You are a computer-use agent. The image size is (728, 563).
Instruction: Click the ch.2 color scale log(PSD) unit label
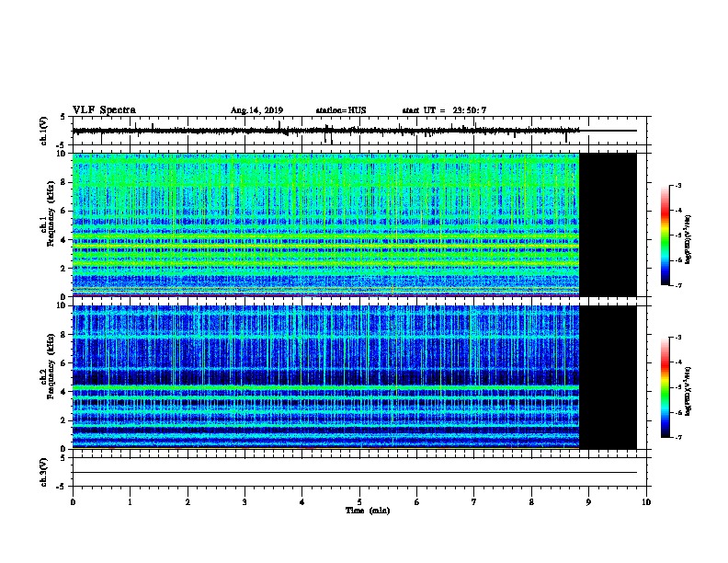[x=688, y=391]
